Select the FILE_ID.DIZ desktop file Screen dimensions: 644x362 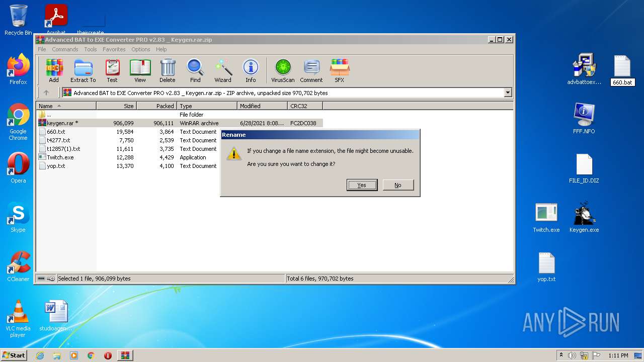coord(584,168)
